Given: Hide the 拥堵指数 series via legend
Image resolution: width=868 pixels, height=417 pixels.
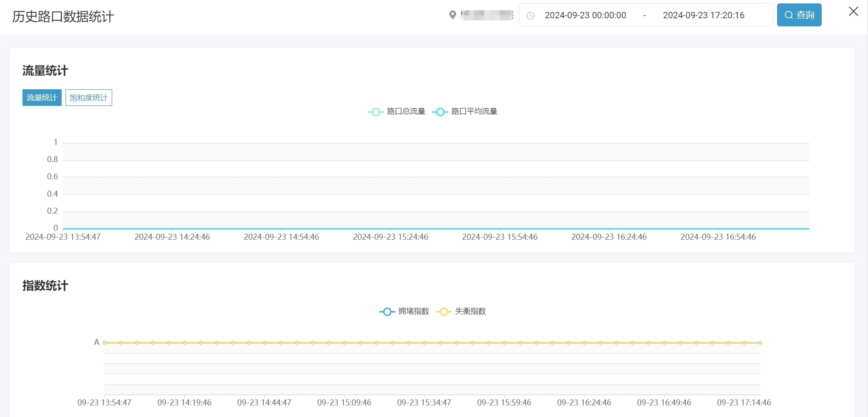Looking at the screenshot, I should (404, 312).
